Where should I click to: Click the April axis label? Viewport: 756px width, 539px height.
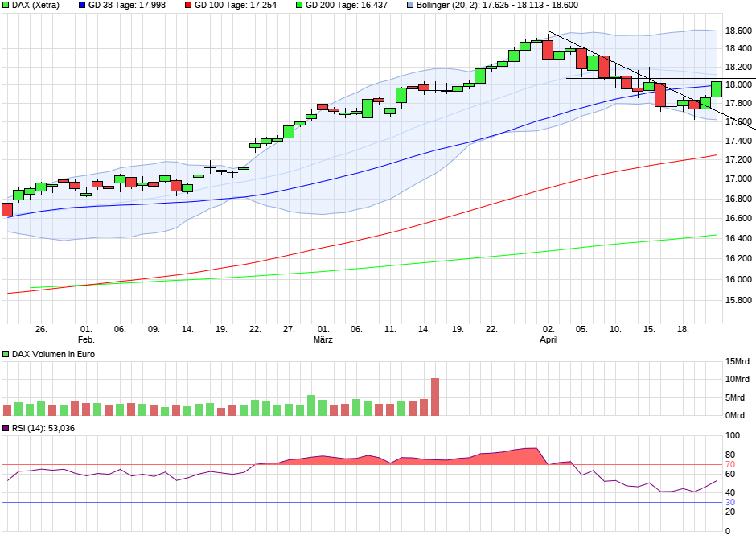pos(548,339)
